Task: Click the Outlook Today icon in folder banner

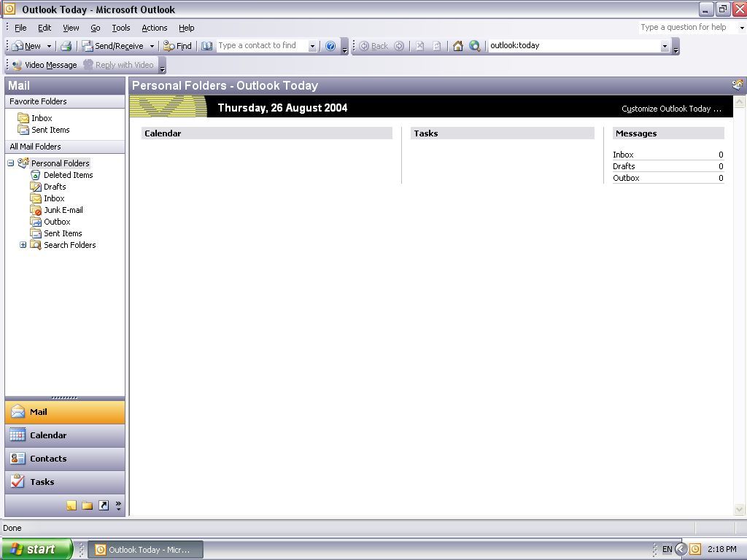Action: click(x=737, y=85)
